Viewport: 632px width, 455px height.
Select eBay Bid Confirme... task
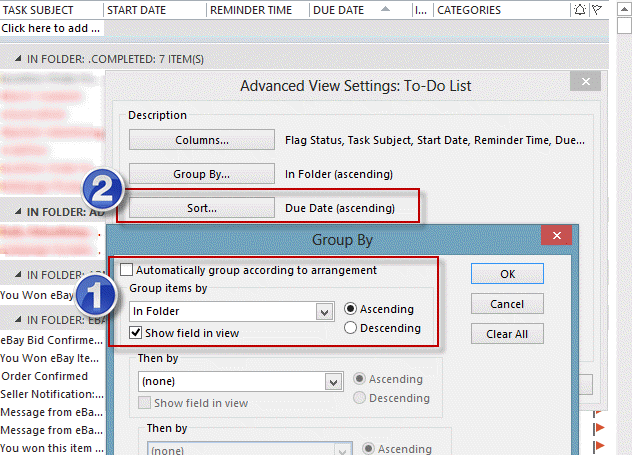[52, 340]
